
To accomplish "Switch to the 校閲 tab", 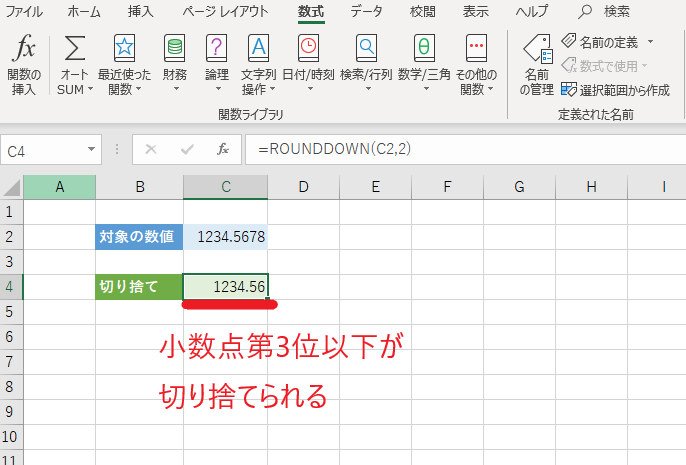I will pyautogui.click(x=422, y=12).
